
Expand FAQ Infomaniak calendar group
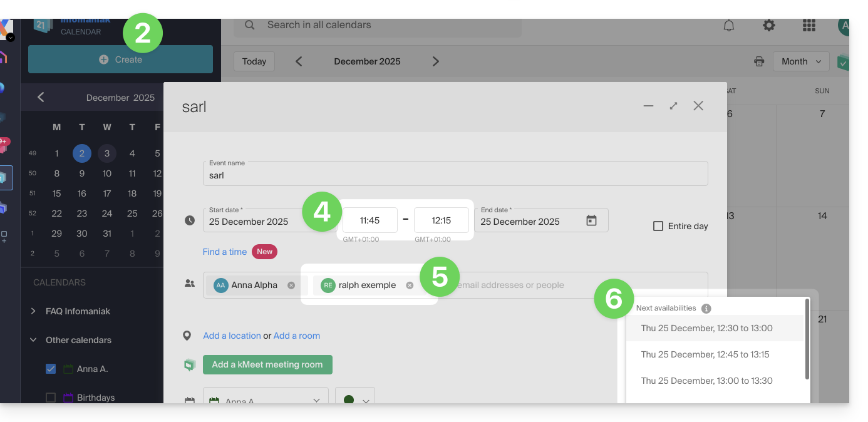click(34, 311)
